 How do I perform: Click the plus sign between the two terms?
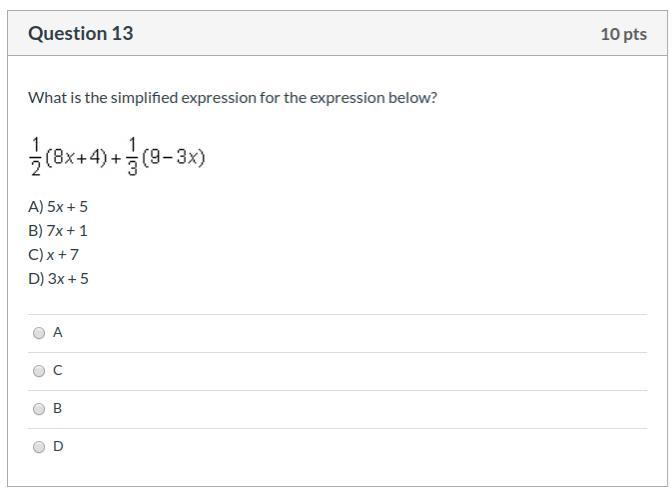click(x=116, y=159)
